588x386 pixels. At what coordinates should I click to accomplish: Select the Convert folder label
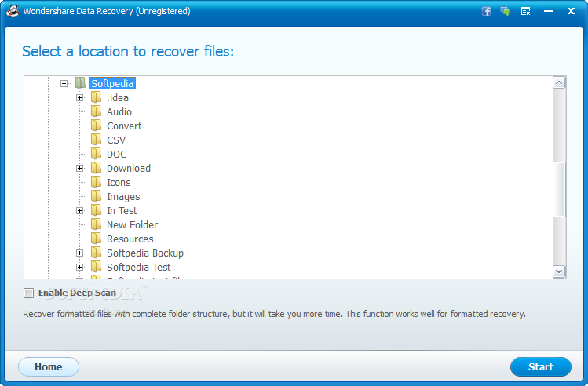[124, 126]
